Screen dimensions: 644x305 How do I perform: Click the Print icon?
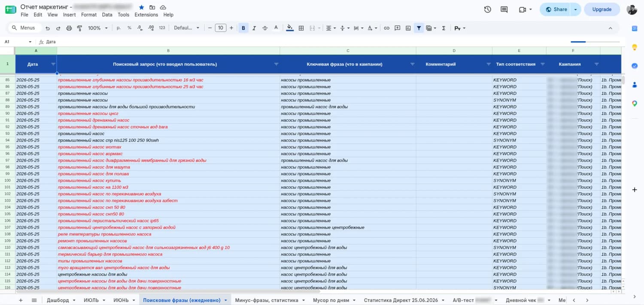pos(69,28)
